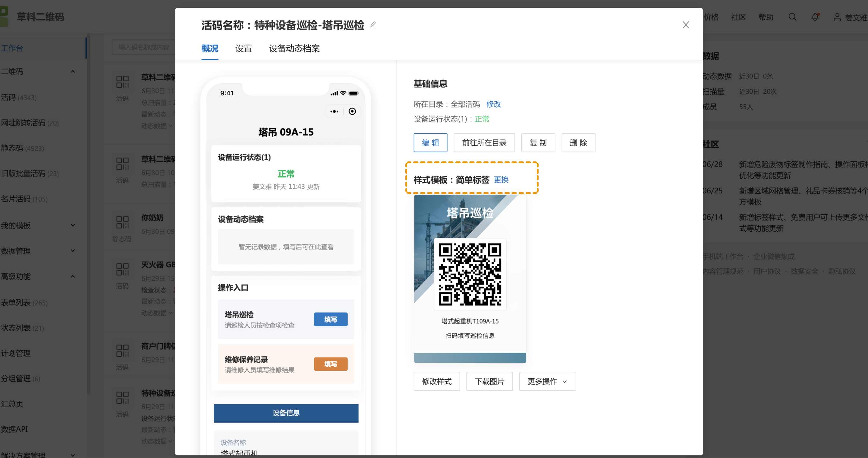
Task: Click the 删除 button
Action: [578, 143]
